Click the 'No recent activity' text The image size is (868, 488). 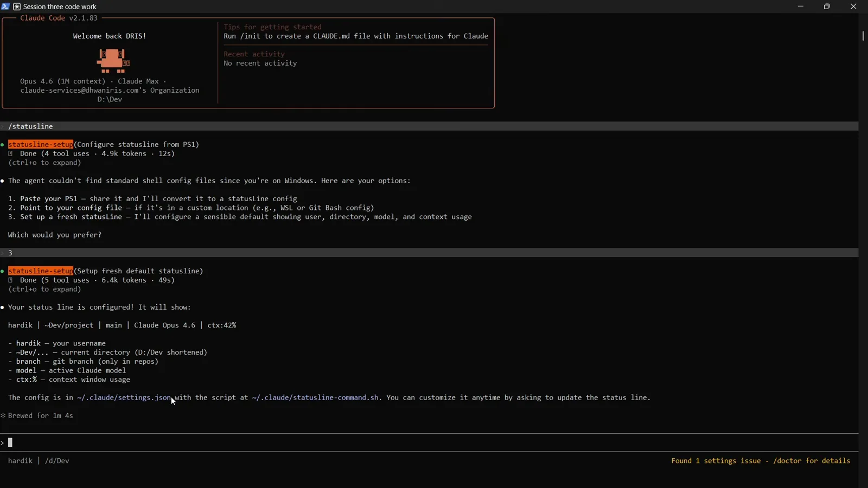pos(260,63)
